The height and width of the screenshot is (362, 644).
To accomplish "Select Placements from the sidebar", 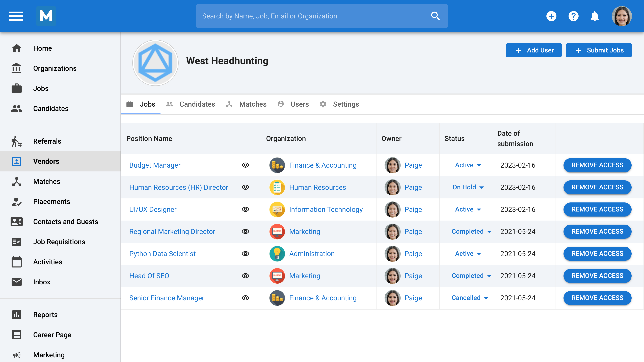I will (x=51, y=202).
